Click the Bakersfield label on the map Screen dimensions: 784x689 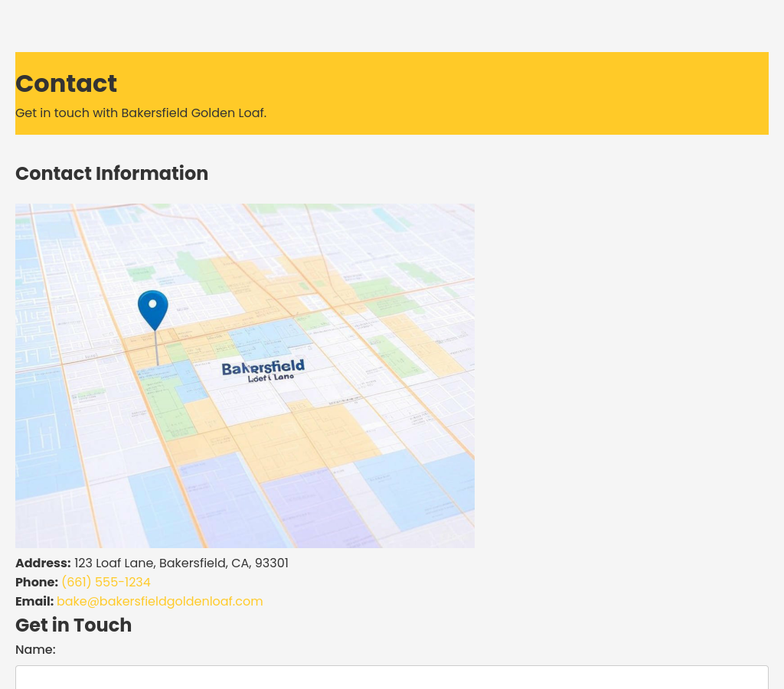pos(263,367)
